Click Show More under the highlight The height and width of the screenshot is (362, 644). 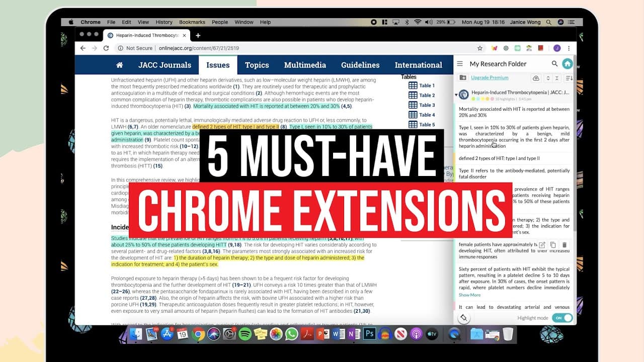(x=469, y=295)
